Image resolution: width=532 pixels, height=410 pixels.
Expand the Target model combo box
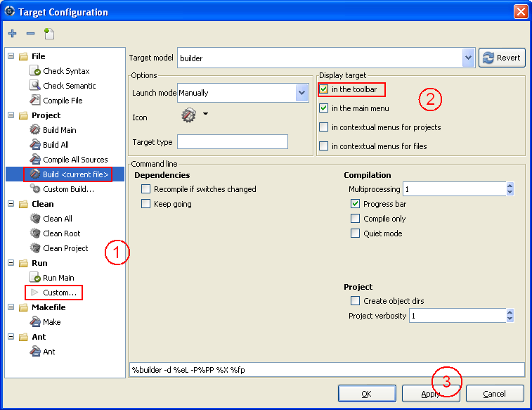pos(469,58)
